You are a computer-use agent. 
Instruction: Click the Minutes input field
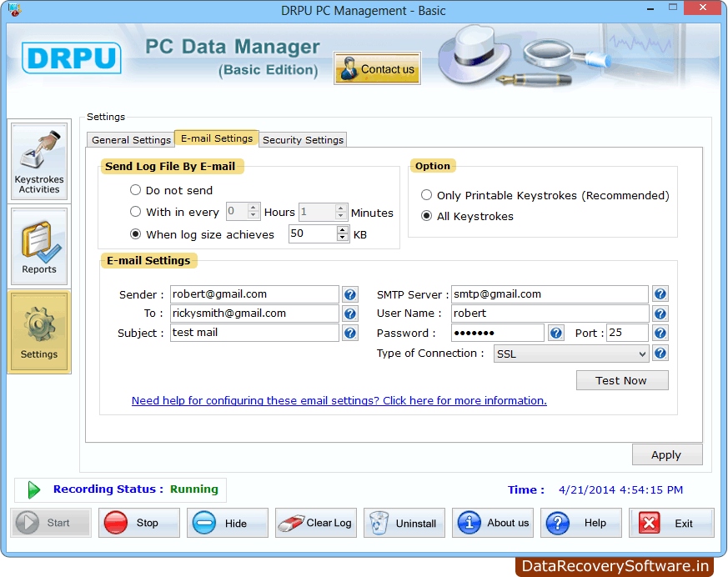317,212
